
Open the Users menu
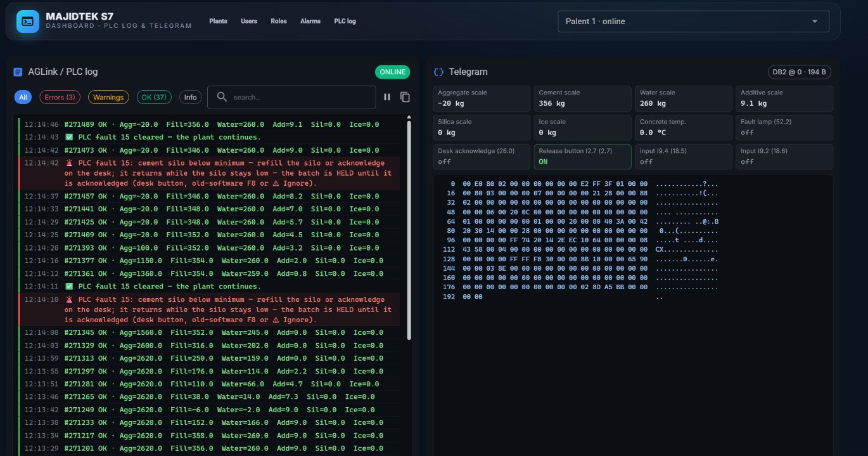249,21
